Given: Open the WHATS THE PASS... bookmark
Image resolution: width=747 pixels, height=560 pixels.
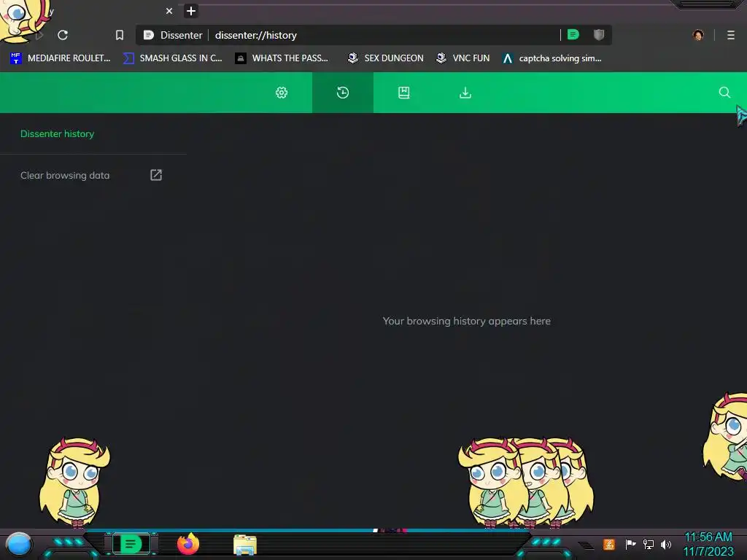Looking at the screenshot, I should (x=282, y=58).
